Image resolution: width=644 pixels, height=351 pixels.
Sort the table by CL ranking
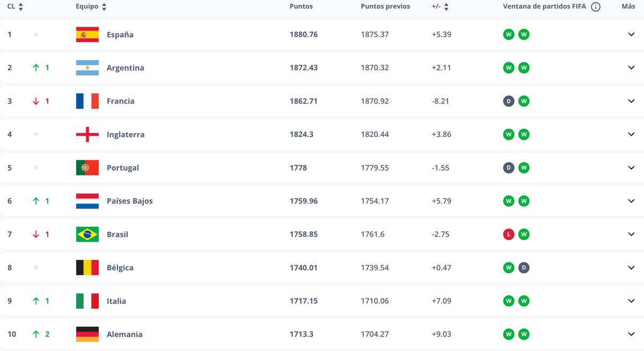click(20, 7)
